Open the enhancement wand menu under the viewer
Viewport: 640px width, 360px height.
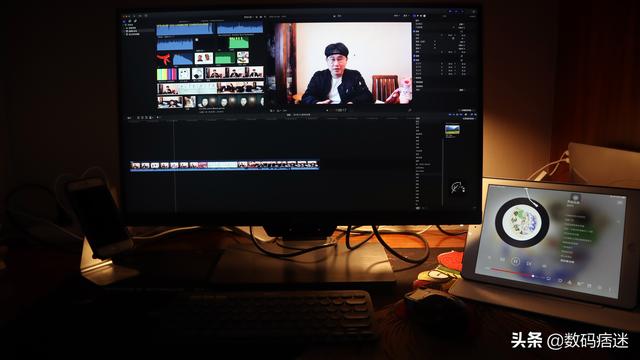pos(278,111)
